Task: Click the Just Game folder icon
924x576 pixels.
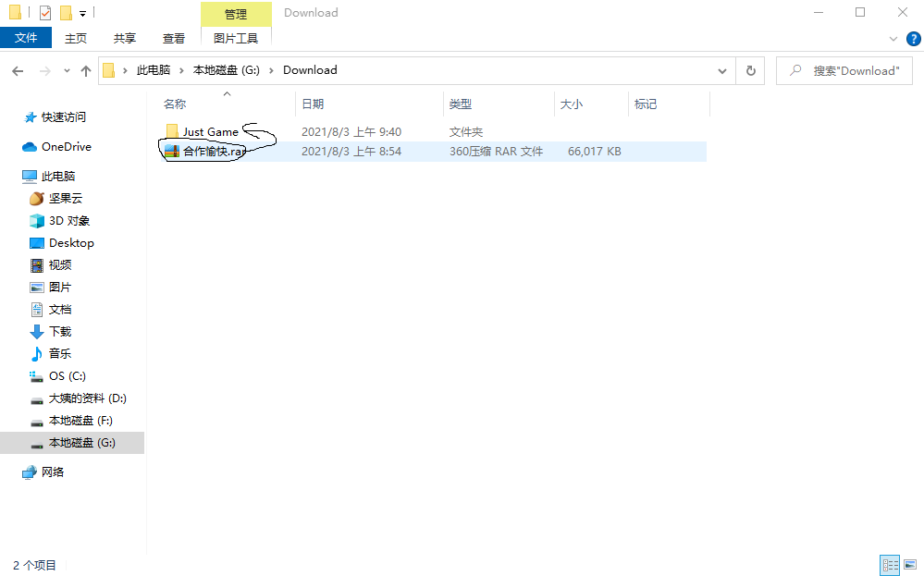Action: click(x=172, y=131)
